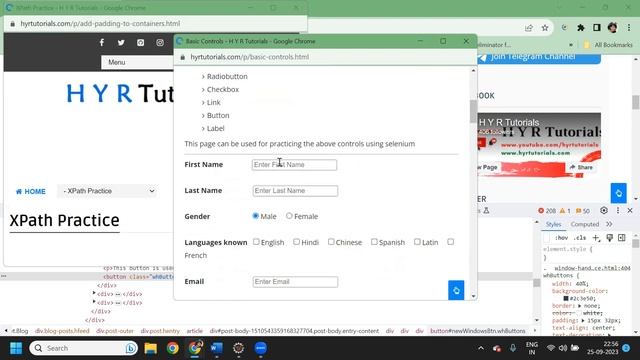Toggle computed styles sidebar icon
The height and width of the screenshot is (360, 640).
click(x=622, y=238)
